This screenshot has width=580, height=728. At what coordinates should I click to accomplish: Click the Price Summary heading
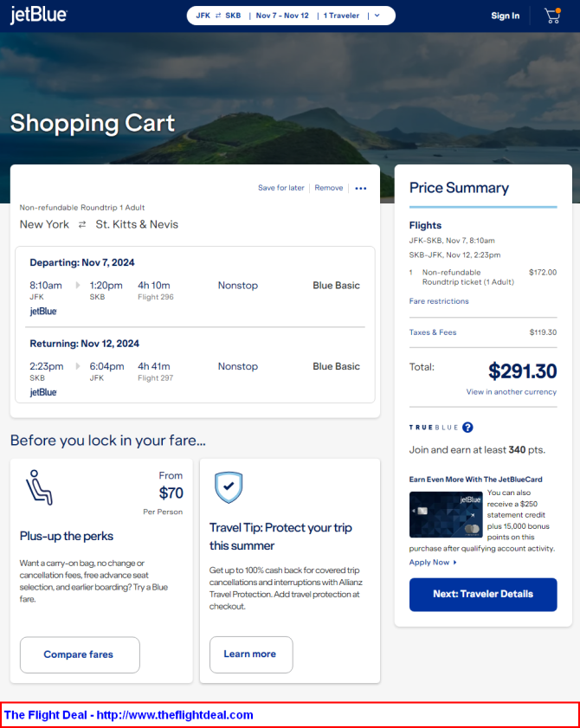coord(459,188)
